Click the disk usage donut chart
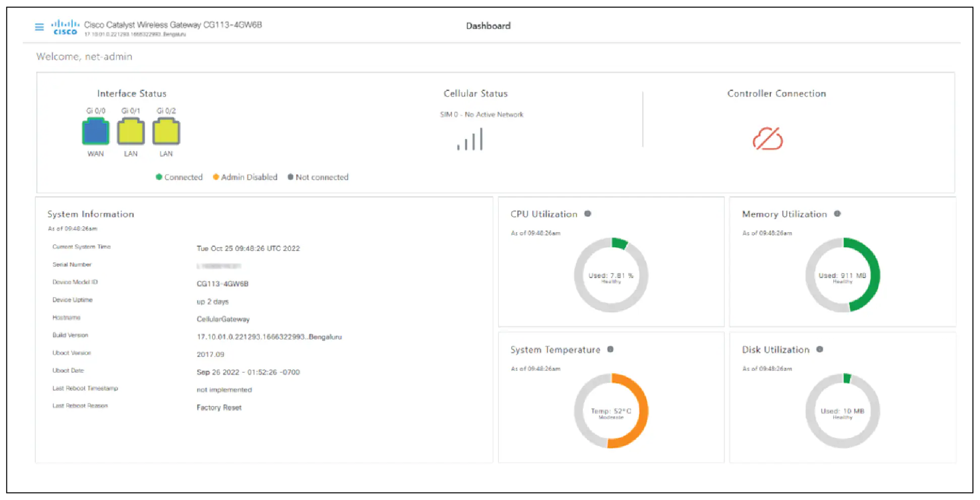The width and height of the screenshot is (980, 500). [842, 411]
